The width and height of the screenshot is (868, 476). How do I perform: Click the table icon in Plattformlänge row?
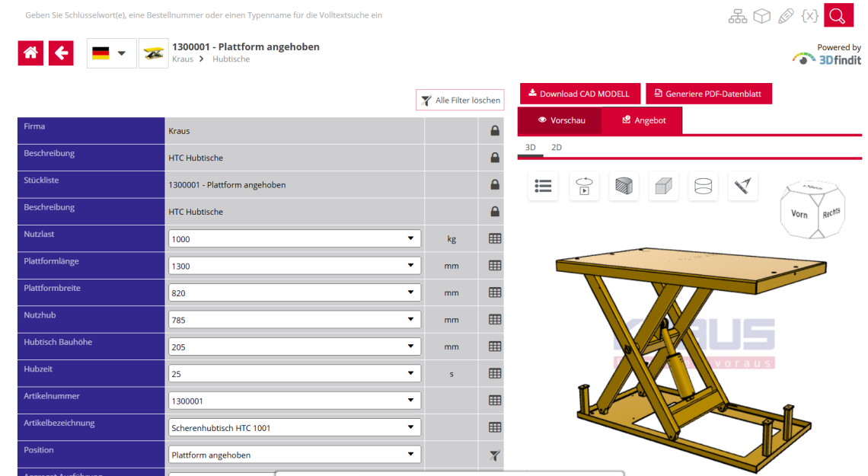[495, 266]
